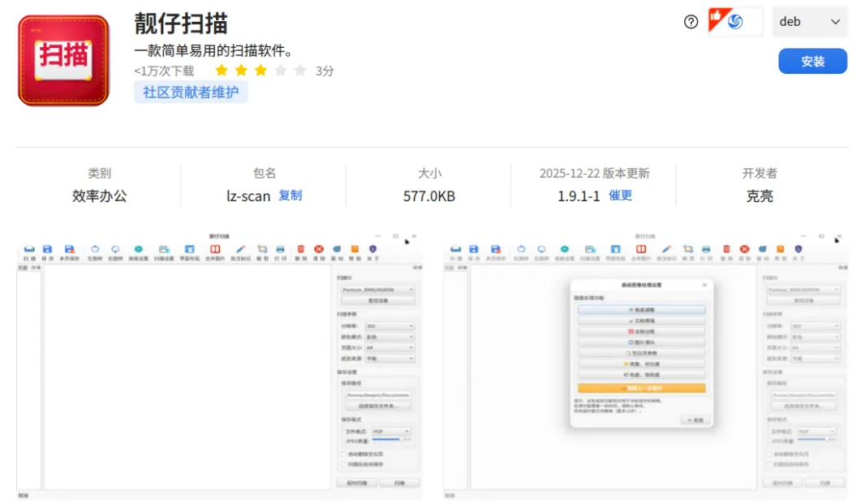The width and height of the screenshot is (861, 504).
Task: Open Pantum scanner device dropdown, left screenshot
Action: click(x=378, y=289)
